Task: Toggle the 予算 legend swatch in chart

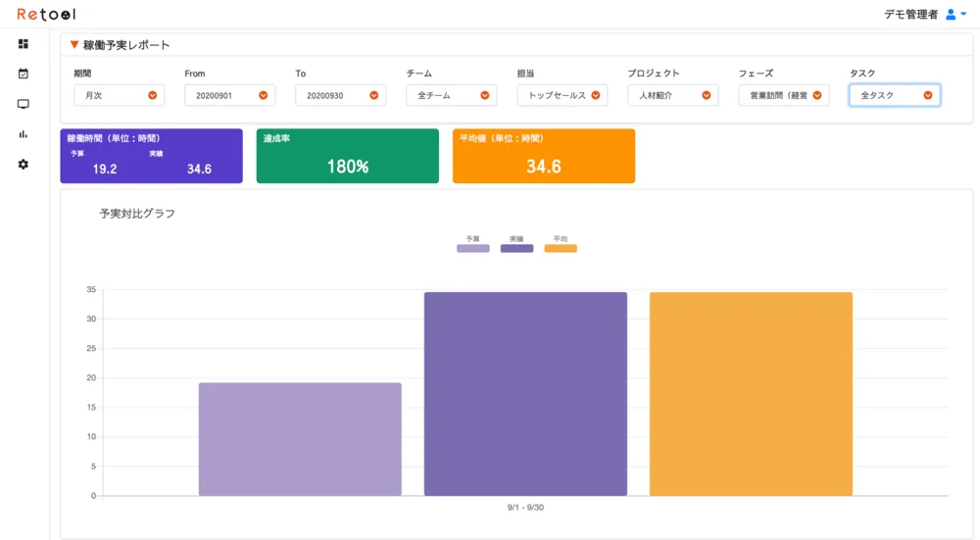Action: coord(473,248)
